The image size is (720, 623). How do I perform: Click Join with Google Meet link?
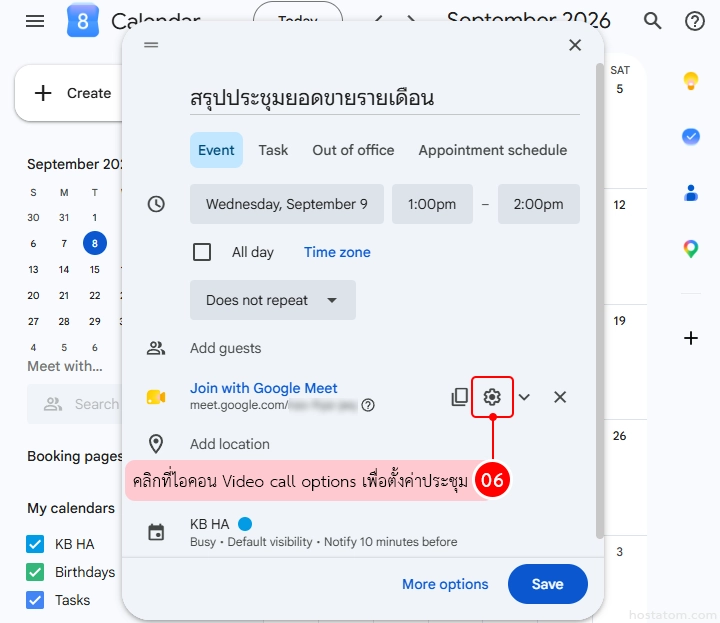tap(264, 388)
